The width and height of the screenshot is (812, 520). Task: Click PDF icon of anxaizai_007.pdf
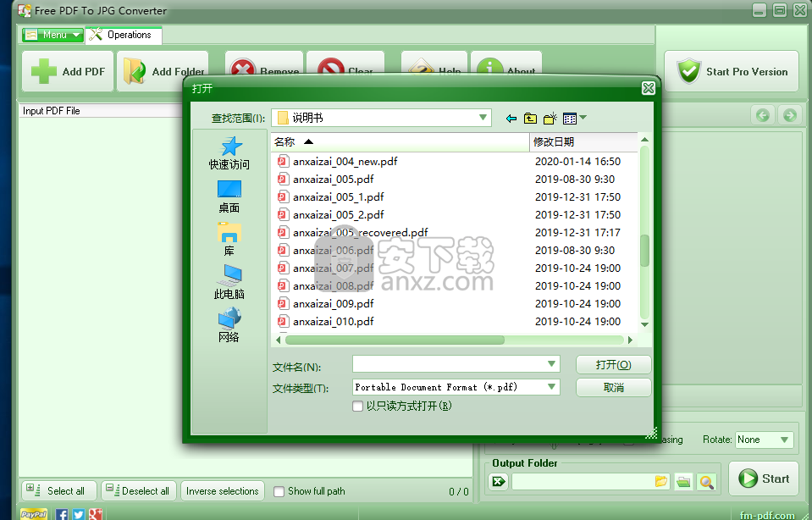[283, 268]
